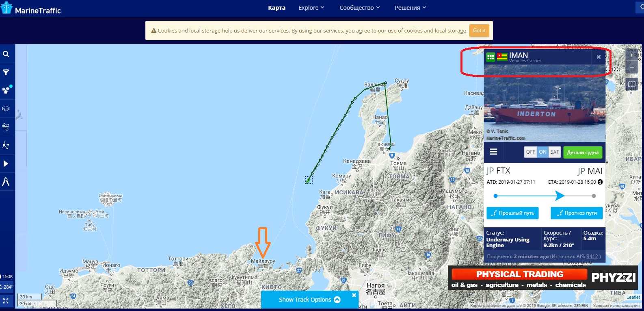Close the IMAN vessel info panel
Screen dimensions: 644x311
click(599, 57)
